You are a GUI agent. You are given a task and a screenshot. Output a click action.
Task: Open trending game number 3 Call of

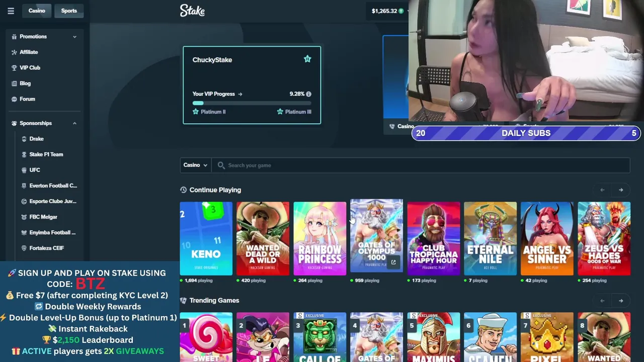coord(320,337)
